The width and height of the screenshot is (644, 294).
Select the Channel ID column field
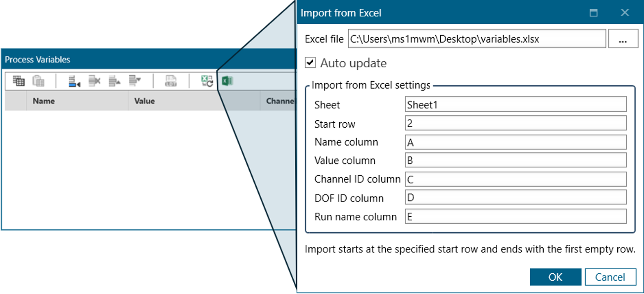pyautogui.click(x=515, y=179)
